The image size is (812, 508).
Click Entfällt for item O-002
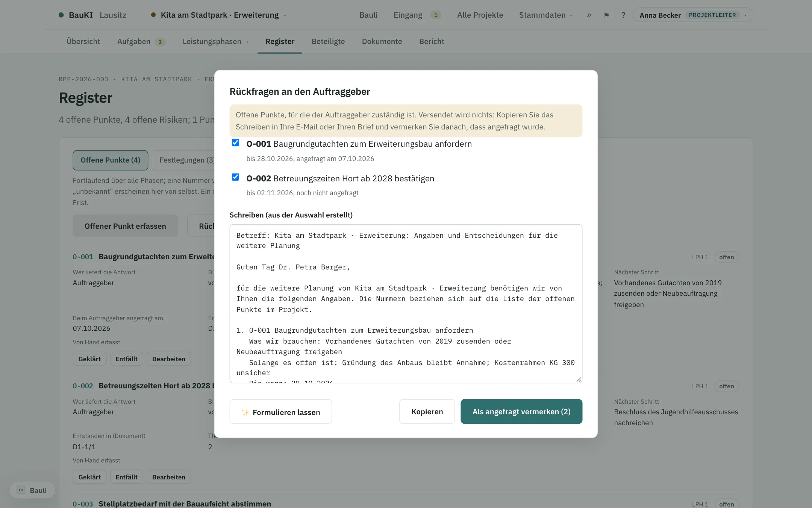tap(126, 477)
